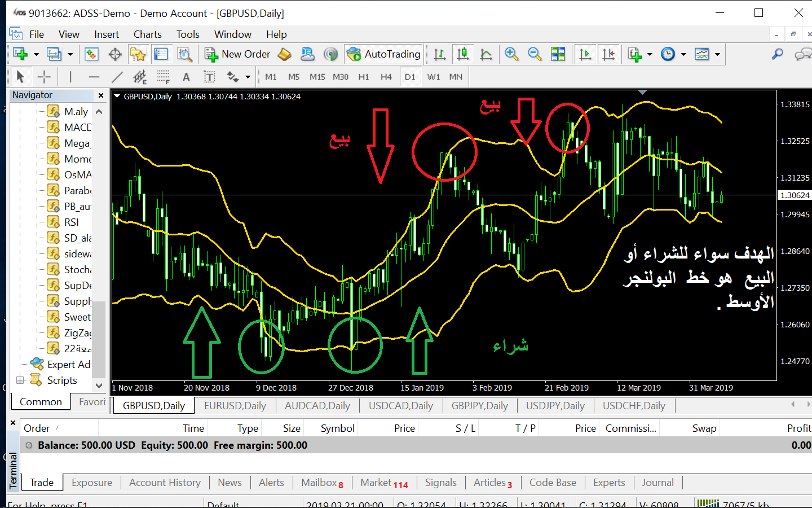The height and width of the screenshot is (508, 812).
Task: Open the templates icon
Action: 702,54
